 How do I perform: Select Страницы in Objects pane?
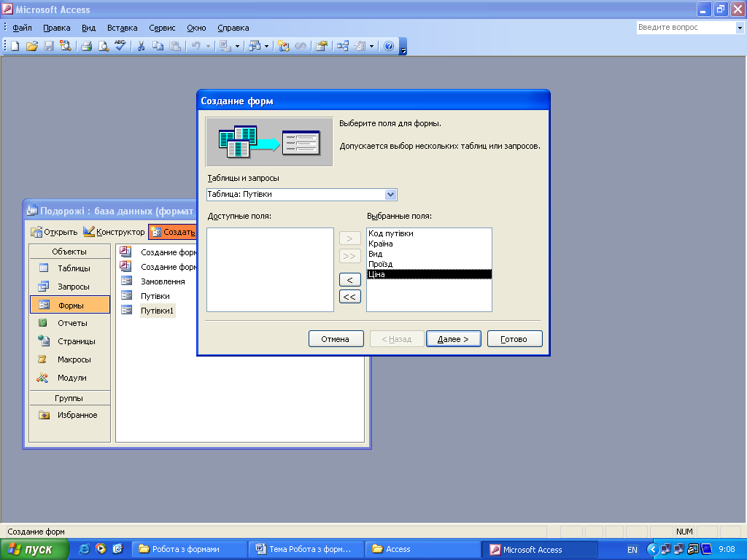[x=69, y=341]
